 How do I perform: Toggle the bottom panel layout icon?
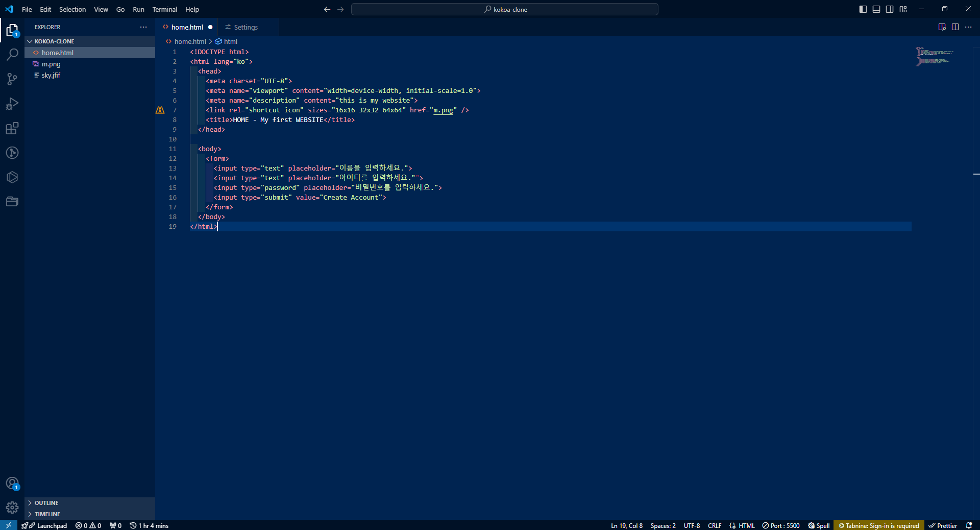[x=876, y=9]
